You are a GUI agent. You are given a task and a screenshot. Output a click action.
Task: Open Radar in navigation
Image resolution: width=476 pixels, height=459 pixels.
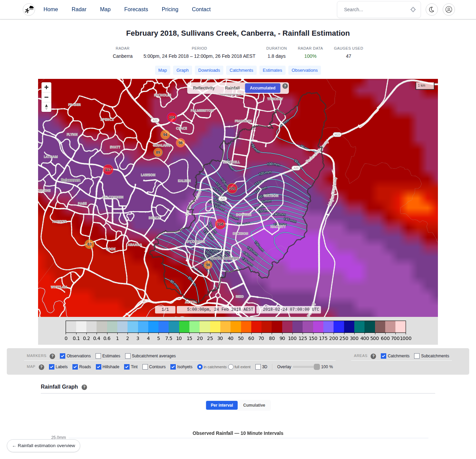[79, 10]
